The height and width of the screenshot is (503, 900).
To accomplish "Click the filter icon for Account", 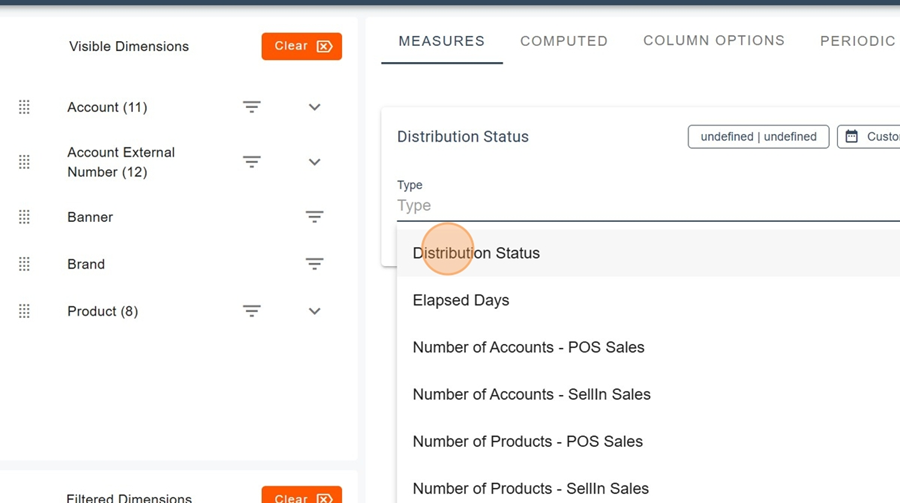I will pos(252,107).
